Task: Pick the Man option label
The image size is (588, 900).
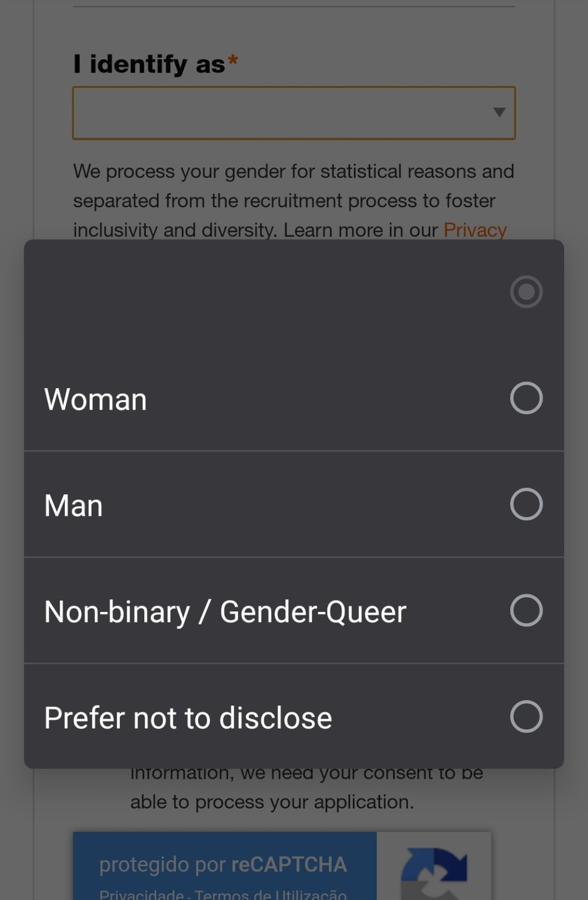Action: (74, 505)
